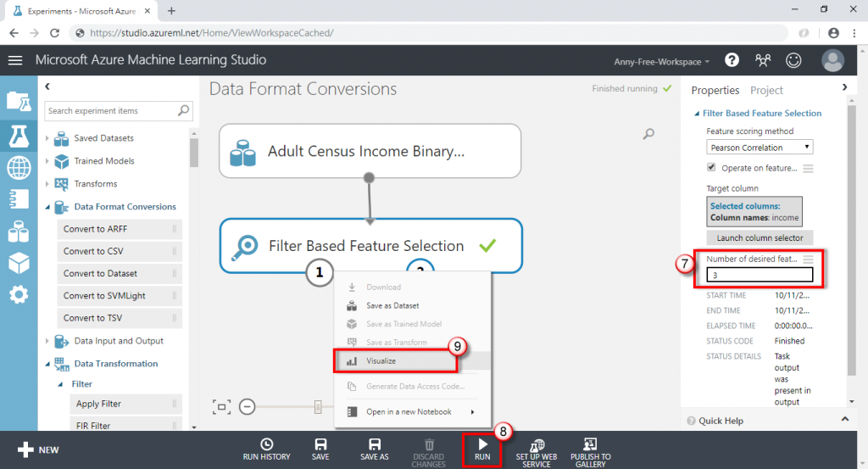This screenshot has height=469, width=868.
Task: Expand Saved Datasets tree node
Action: (47, 138)
